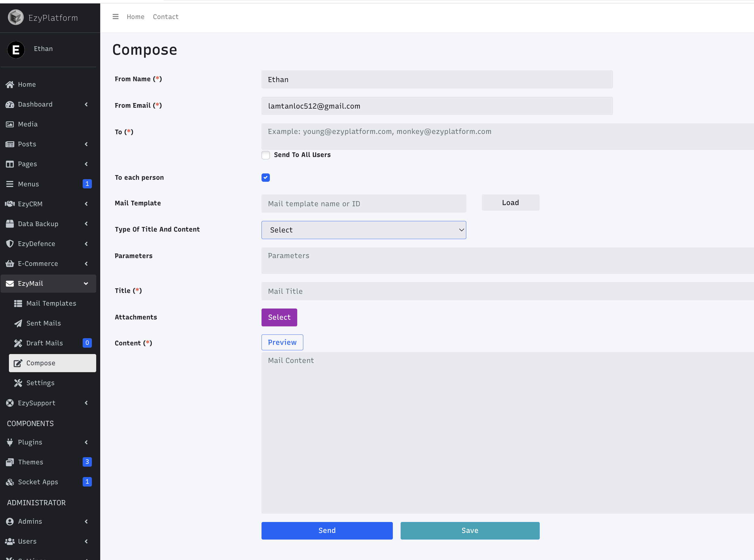Image resolution: width=754 pixels, height=560 pixels.
Task: Click EzyMail Settings tools icon
Action: point(18,383)
